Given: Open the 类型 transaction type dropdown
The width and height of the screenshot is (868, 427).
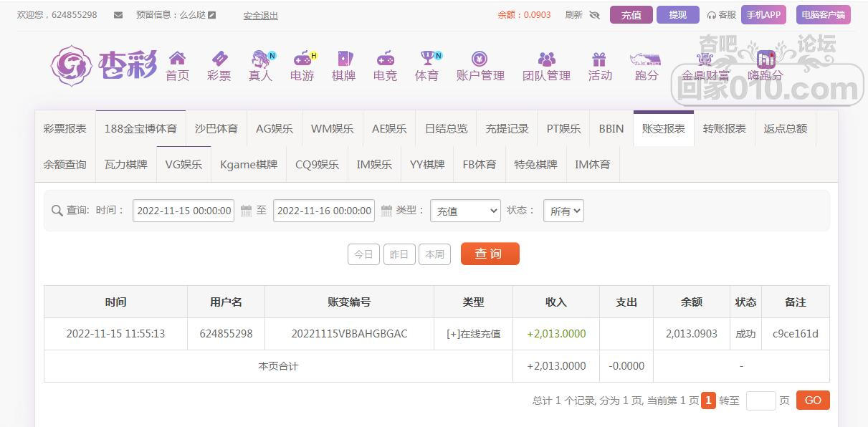Looking at the screenshot, I should [x=464, y=211].
